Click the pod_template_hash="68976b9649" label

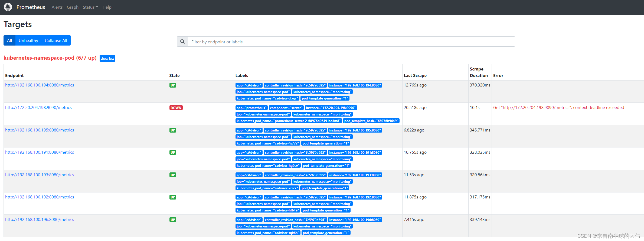tap(371, 121)
